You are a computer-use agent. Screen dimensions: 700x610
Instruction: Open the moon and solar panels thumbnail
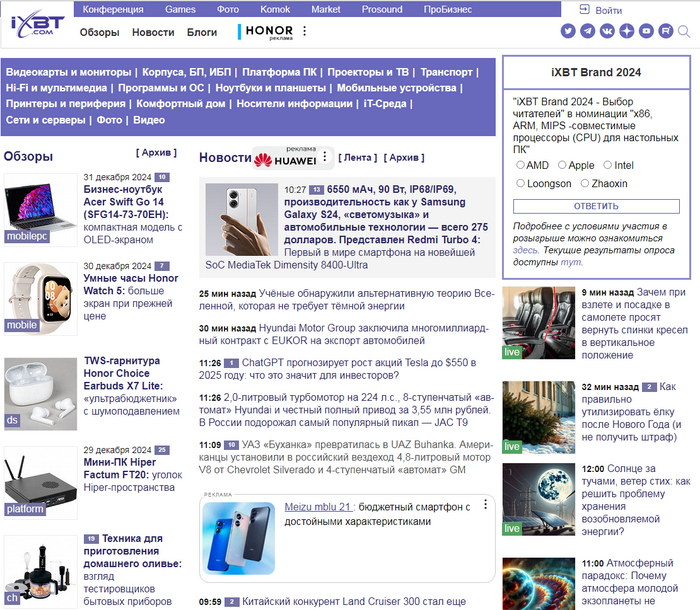[x=539, y=499]
